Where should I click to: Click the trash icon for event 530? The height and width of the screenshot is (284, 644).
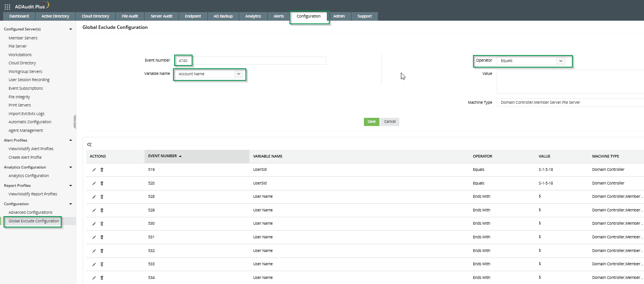102,224
